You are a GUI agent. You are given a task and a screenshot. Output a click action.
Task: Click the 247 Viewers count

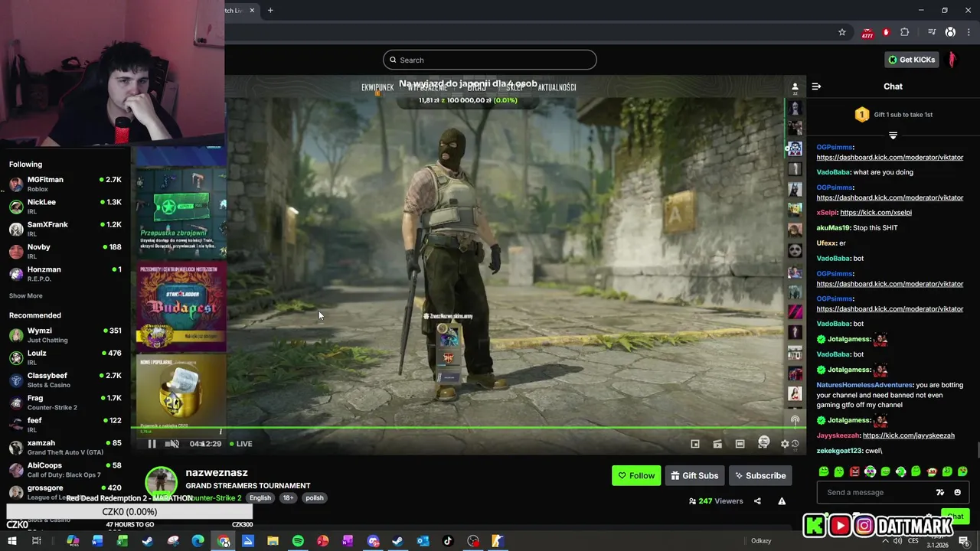716,501
